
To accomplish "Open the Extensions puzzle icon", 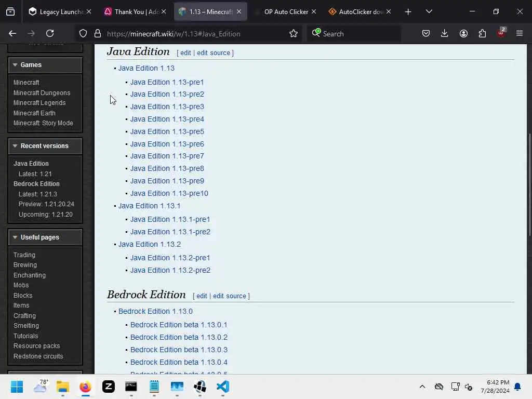I will (x=482, y=33).
